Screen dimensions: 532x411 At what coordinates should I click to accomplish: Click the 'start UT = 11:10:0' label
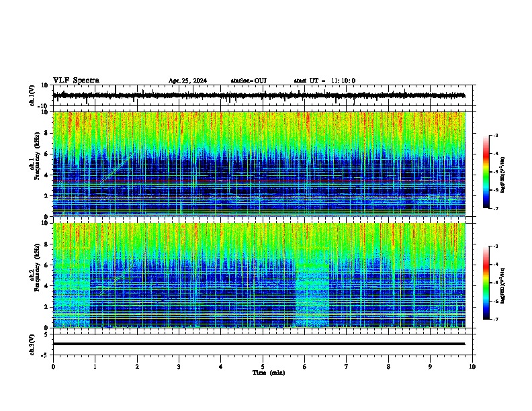point(324,81)
